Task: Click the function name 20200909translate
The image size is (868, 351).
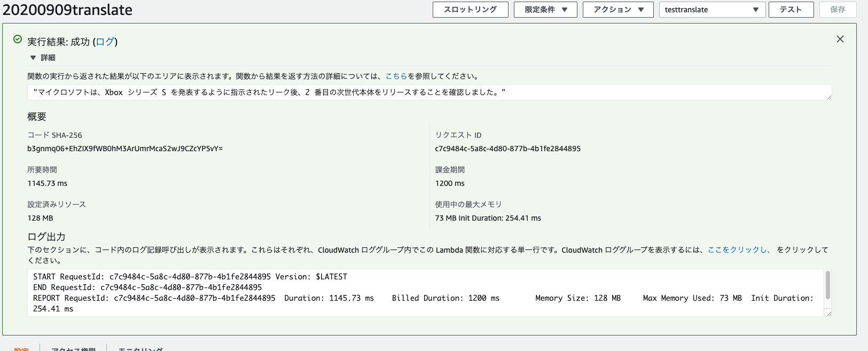Action: (67, 10)
